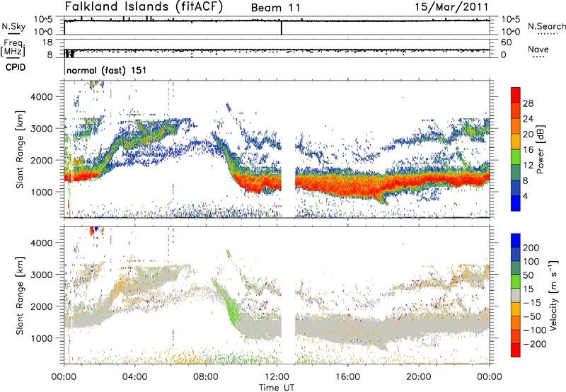Click the "12:00" time tick label
This screenshot has width=566, height=392.
coord(276,377)
